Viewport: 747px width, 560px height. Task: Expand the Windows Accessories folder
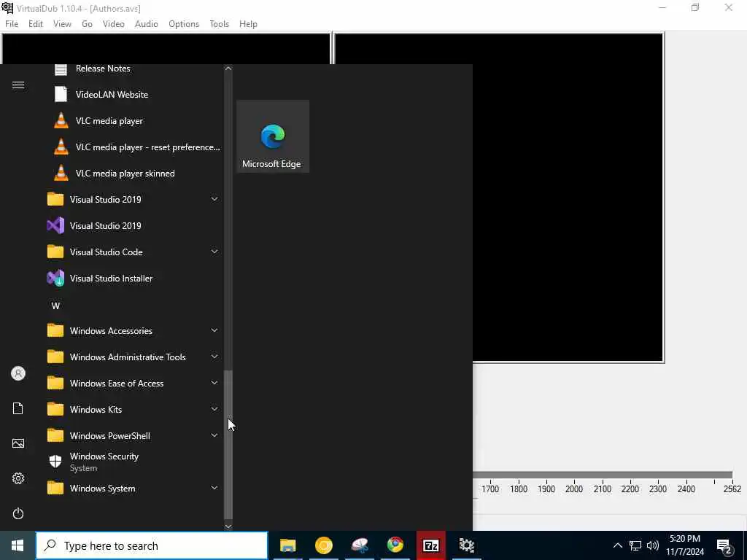pyautogui.click(x=131, y=330)
